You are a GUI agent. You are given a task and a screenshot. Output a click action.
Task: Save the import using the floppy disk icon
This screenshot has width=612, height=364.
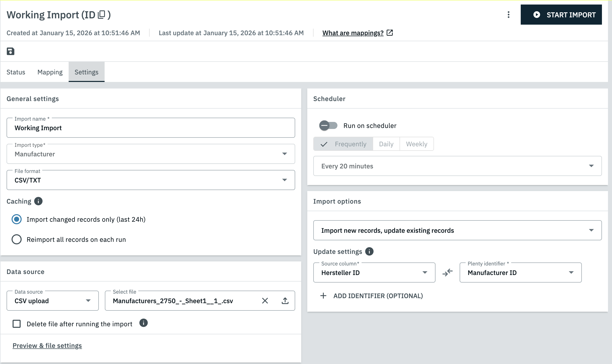click(x=10, y=51)
